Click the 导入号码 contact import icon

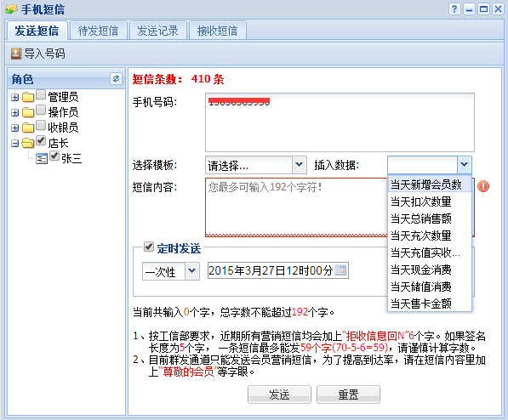point(16,54)
